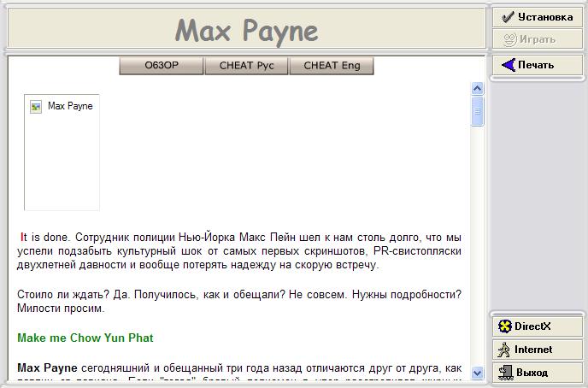Image resolution: width=588 pixels, height=388 pixels.
Task: Click the bold 'Max Payne' in the last paragraph
Action: click(47, 368)
